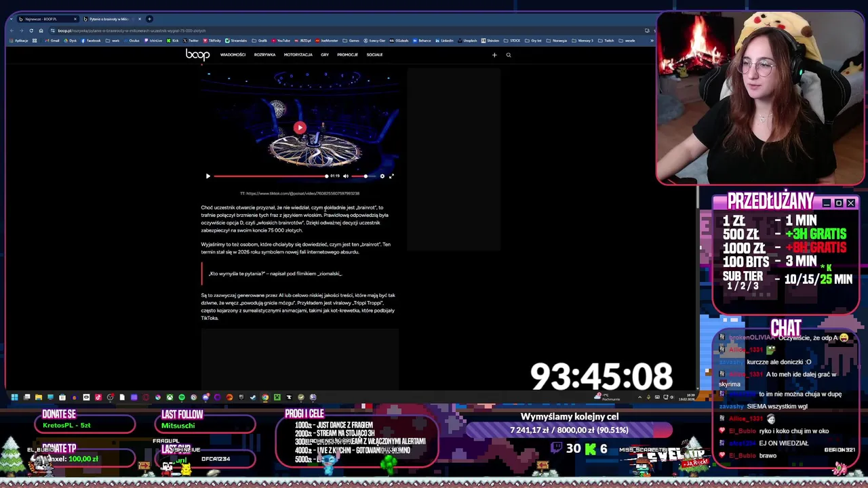868x488 pixels.
Task: Select the Pytanie o brainroty browser tab
Action: [x=111, y=19]
